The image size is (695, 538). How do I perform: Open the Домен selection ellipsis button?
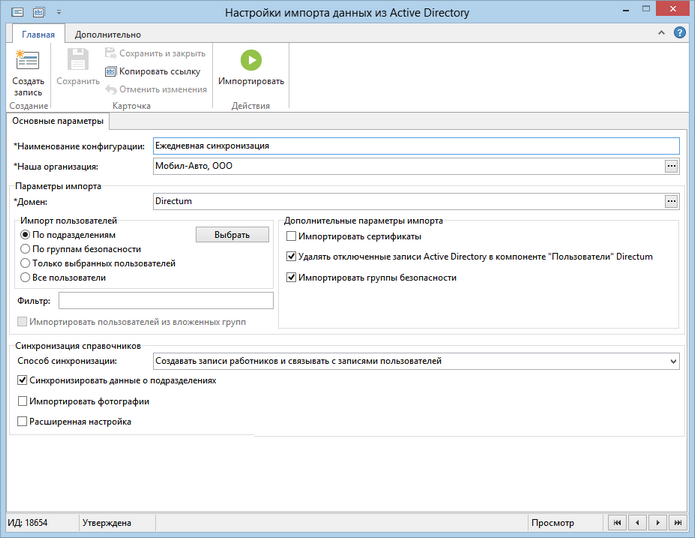[672, 201]
